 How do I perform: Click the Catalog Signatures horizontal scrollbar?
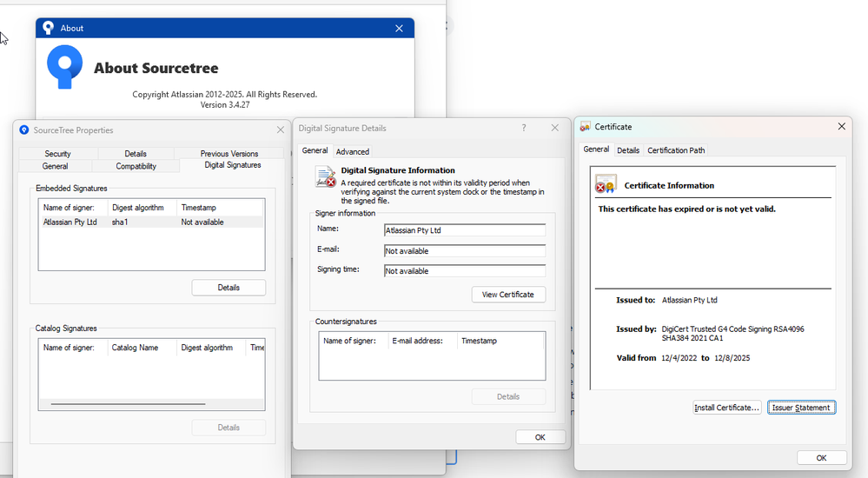tap(128, 404)
